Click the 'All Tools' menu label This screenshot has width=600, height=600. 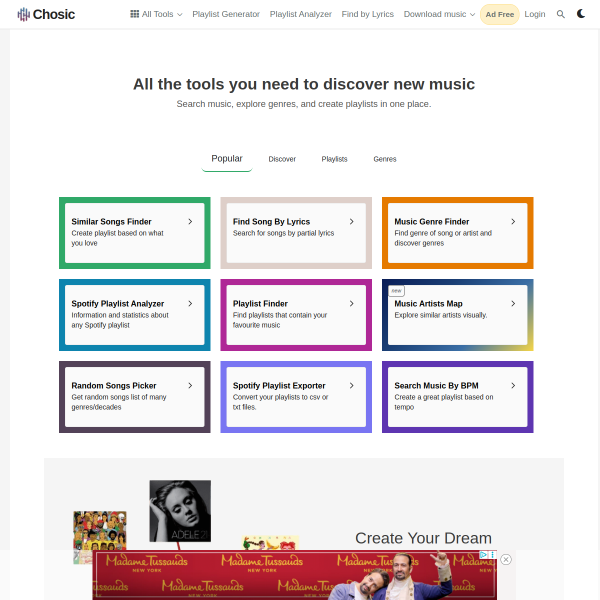157,14
